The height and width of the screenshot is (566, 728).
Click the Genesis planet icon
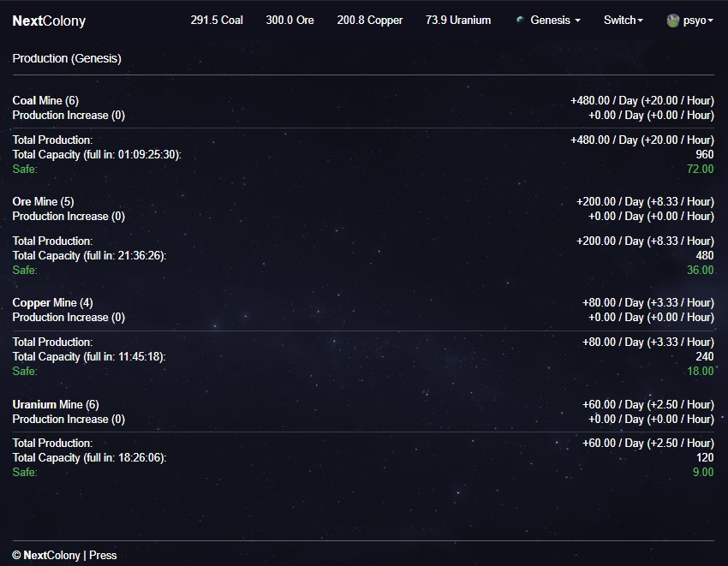point(520,20)
